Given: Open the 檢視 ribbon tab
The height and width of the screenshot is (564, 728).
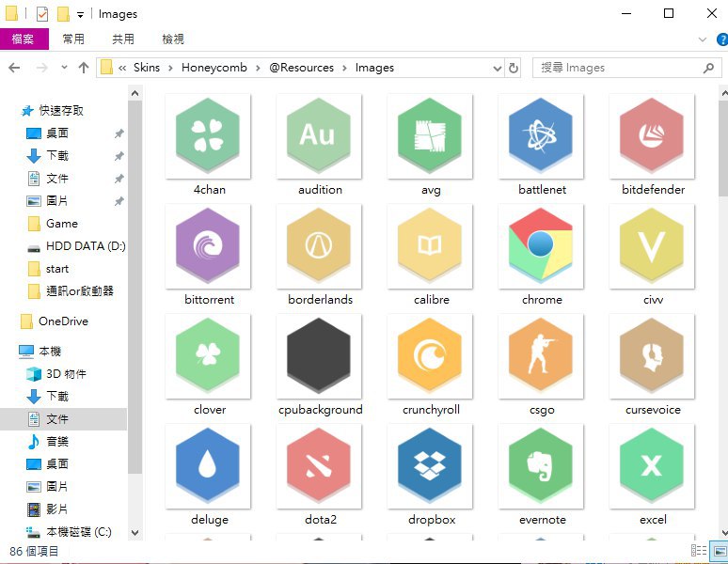Looking at the screenshot, I should pos(173,39).
